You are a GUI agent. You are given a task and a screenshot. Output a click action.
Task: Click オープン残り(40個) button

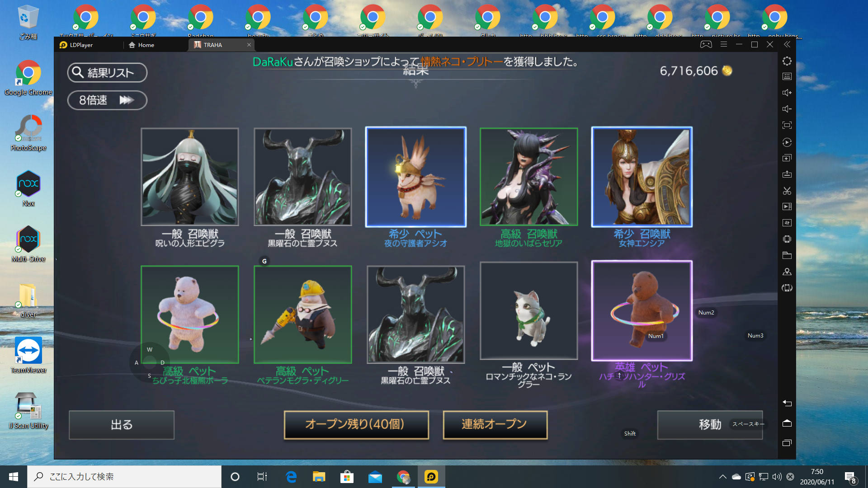[x=356, y=424]
